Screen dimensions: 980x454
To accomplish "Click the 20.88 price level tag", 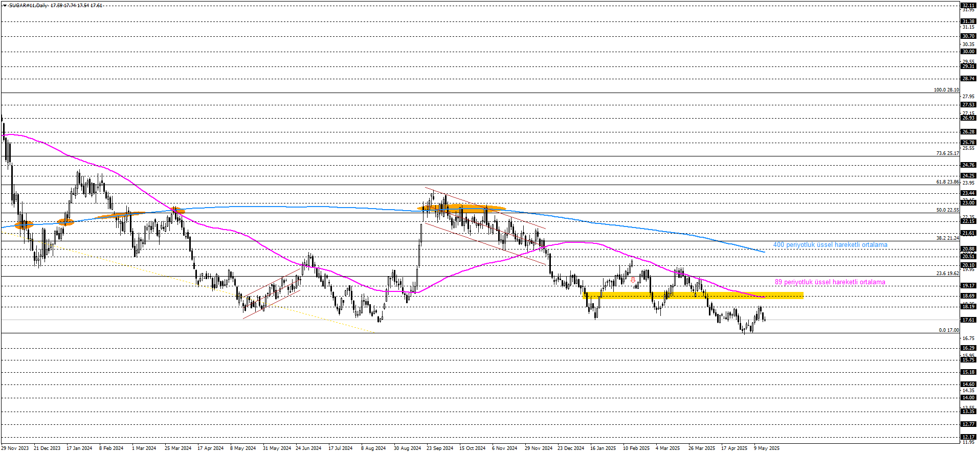I will point(968,249).
